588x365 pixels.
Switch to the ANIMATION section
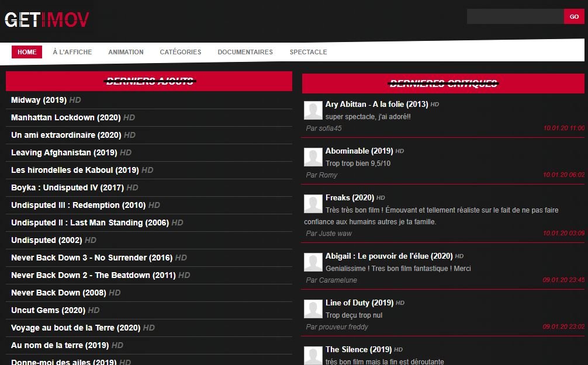[x=126, y=52]
